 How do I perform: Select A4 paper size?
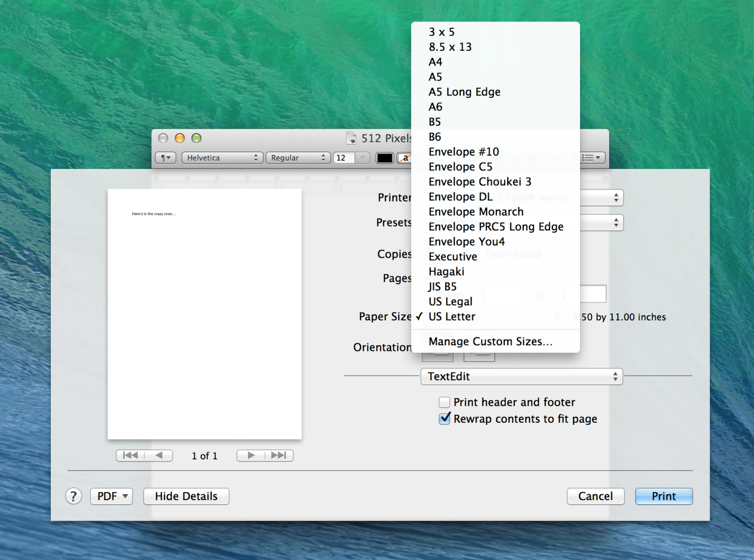tap(435, 62)
